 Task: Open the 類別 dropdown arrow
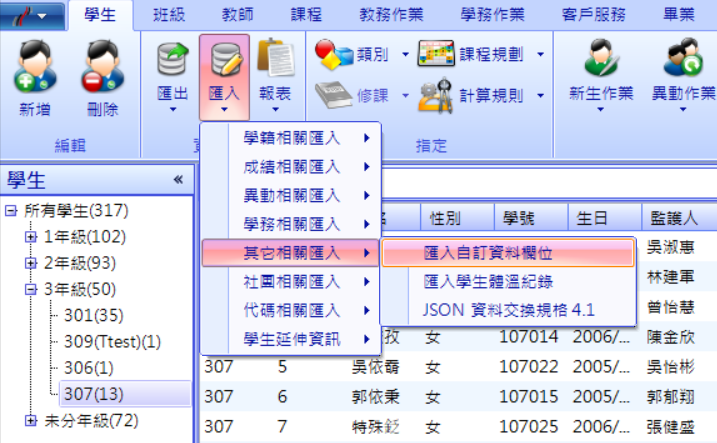pos(405,54)
